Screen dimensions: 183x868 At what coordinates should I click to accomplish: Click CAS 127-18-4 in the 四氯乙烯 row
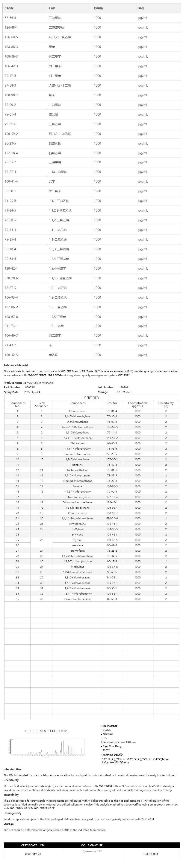point(11,153)
